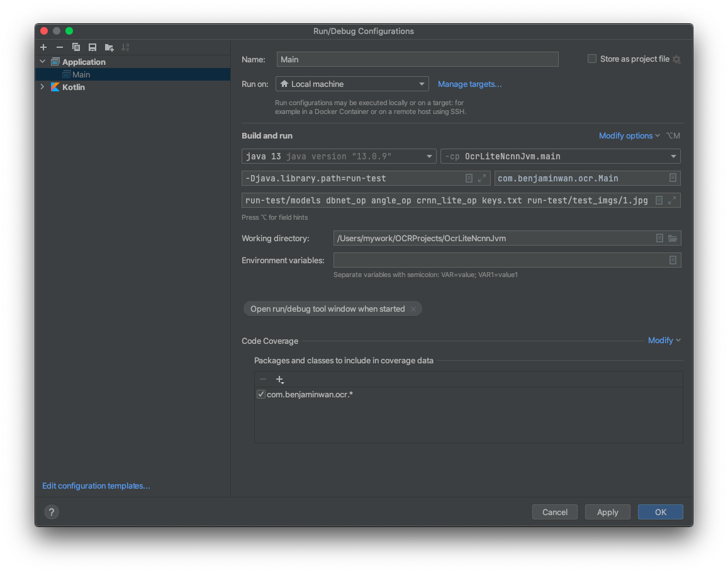
Task: Add coverage package with plus icon
Action: [x=280, y=380]
